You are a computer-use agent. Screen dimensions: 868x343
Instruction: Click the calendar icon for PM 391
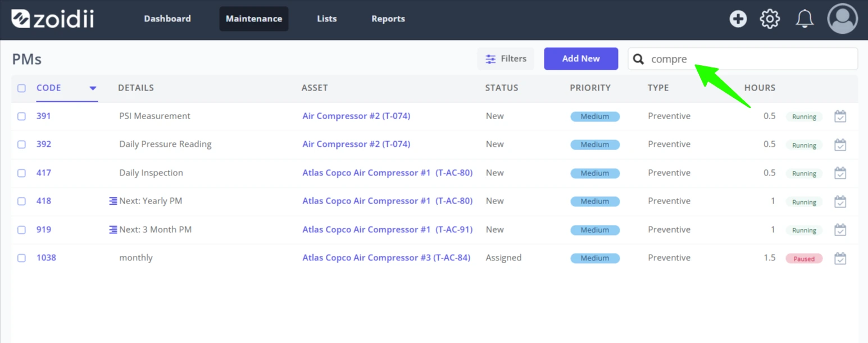click(x=840, y=116)
